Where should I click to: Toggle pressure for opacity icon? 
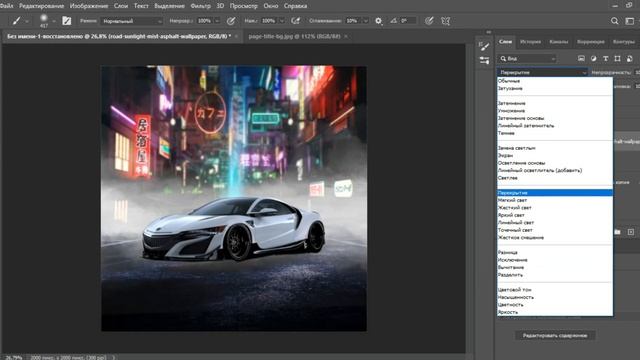[x=231, y=21]
